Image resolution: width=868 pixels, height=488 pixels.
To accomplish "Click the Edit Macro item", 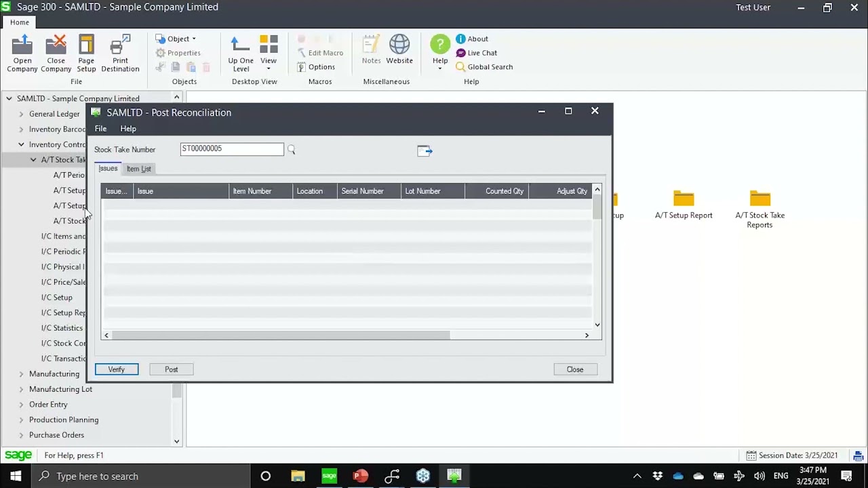I will point(320,53).
